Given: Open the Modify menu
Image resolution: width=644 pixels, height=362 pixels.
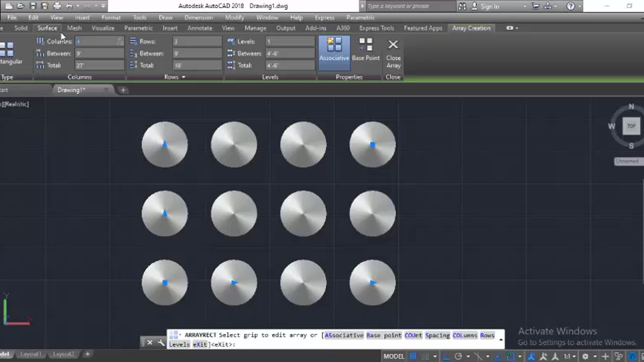Looking at the screenshot, I should (234, 18).
